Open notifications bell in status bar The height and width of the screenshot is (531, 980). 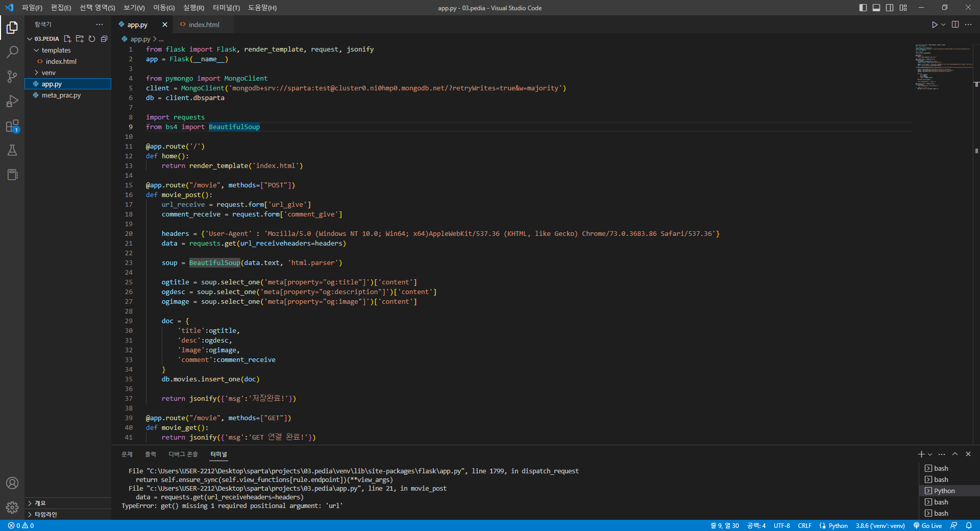coord(969,525)
